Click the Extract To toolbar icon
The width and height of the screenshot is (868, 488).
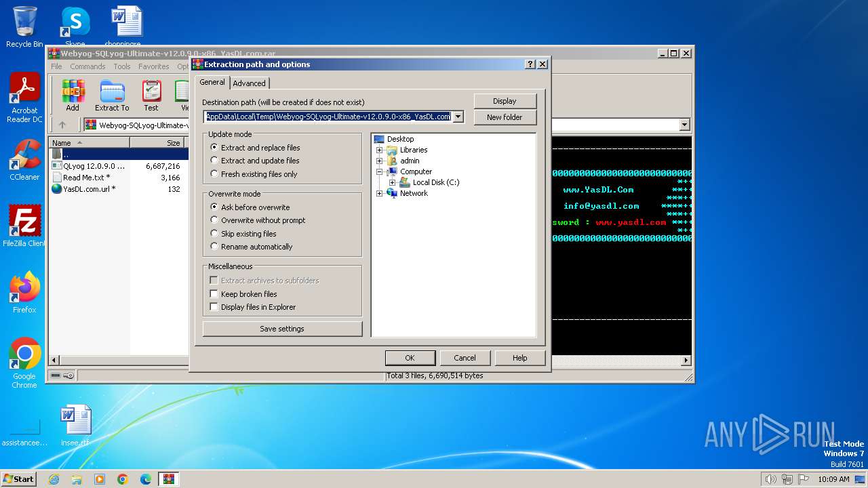(x=112, y=96)
